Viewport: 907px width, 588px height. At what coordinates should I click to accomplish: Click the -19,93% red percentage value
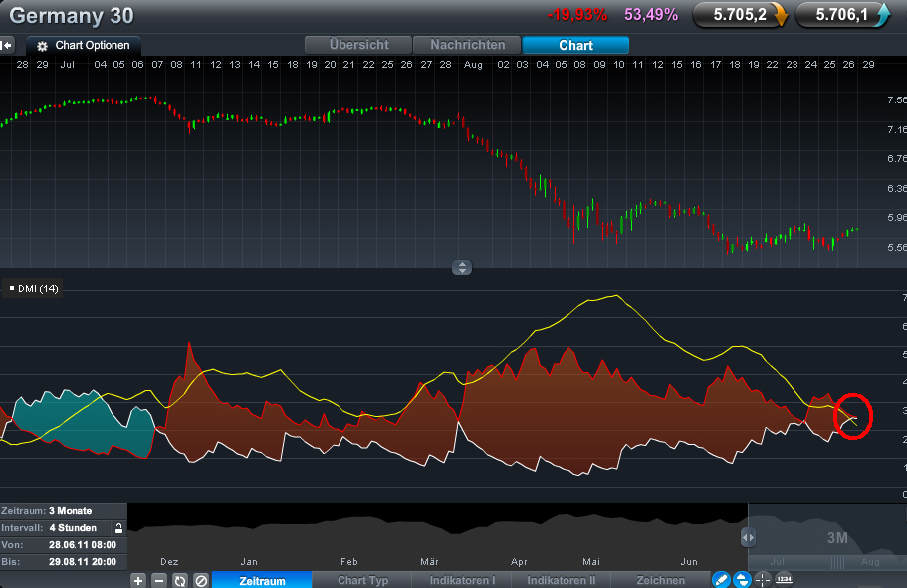tap(577, 15)
